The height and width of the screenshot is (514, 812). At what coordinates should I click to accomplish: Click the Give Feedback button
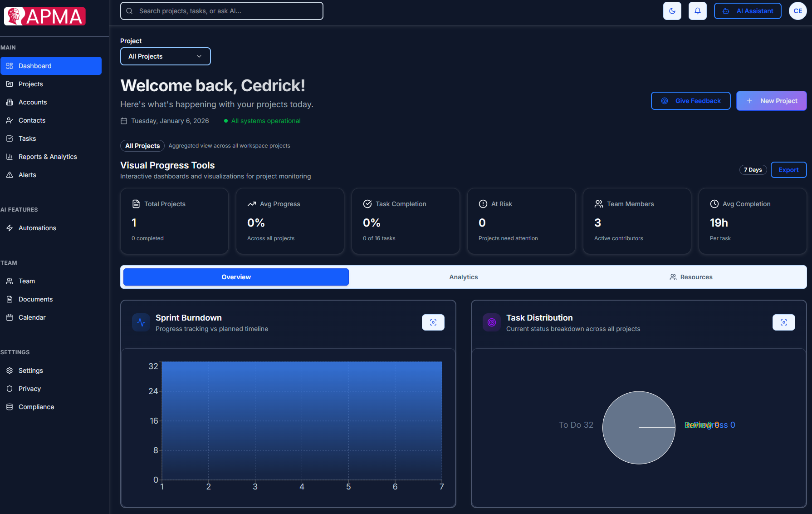point(690,100)
